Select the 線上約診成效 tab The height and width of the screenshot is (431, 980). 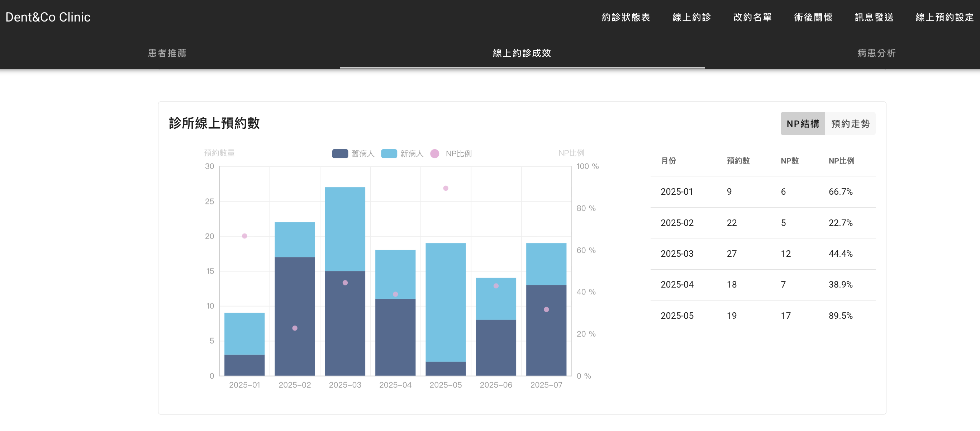(522, 53)
